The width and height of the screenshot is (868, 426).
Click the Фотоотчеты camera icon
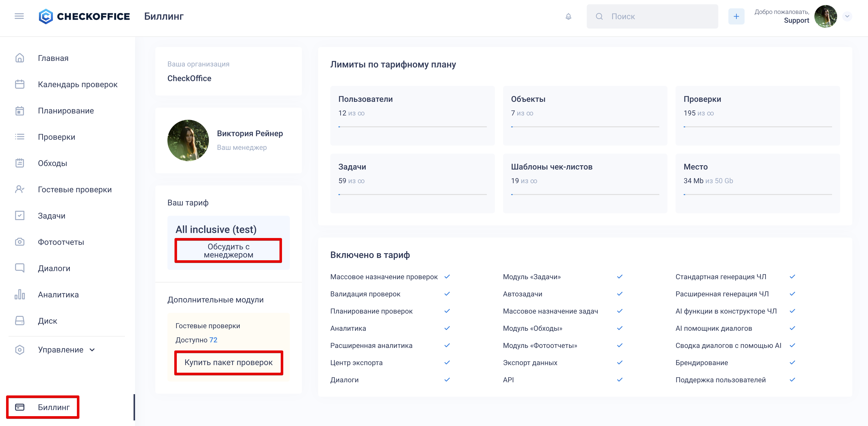pos(19,242)
